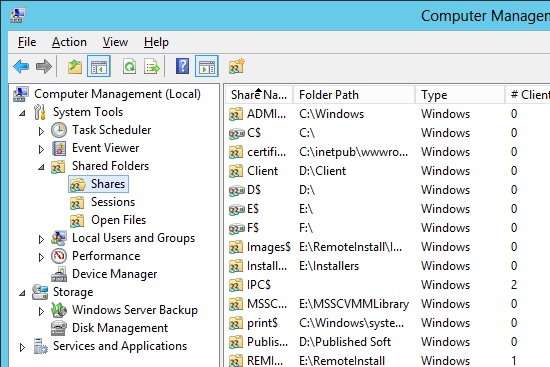The height and width of the screenshot is (367, 550).
Task: Click the C:\Windows folder path cell
Action: tap(331, 114)
